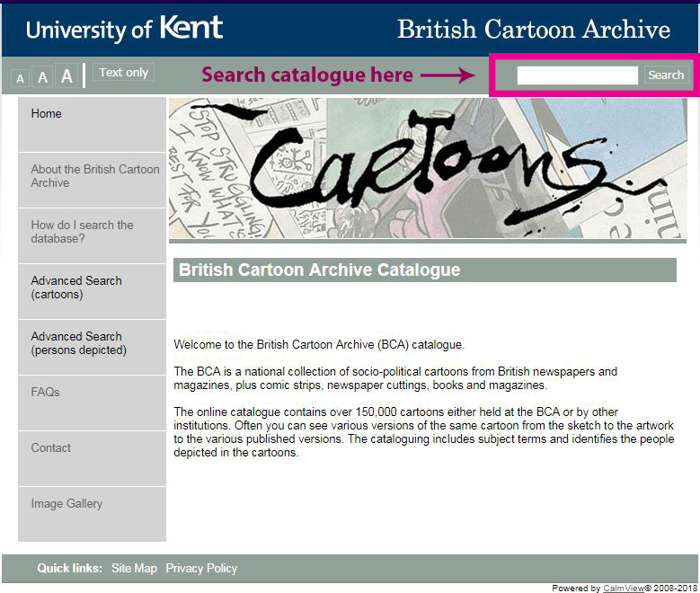Viewport: 700px width, 593px height.
Task: Select How do I search the database
Action: tap(82, 232)
